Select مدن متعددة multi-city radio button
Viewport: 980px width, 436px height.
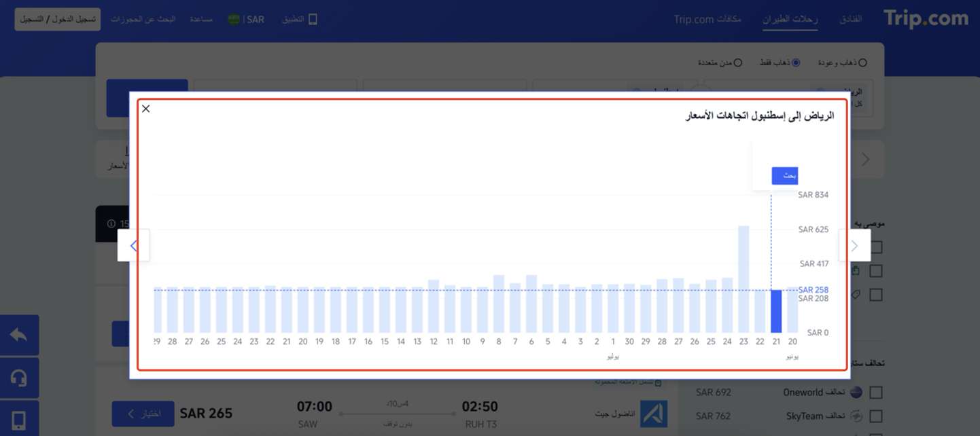pyautogui.click(x=737, y=62)
